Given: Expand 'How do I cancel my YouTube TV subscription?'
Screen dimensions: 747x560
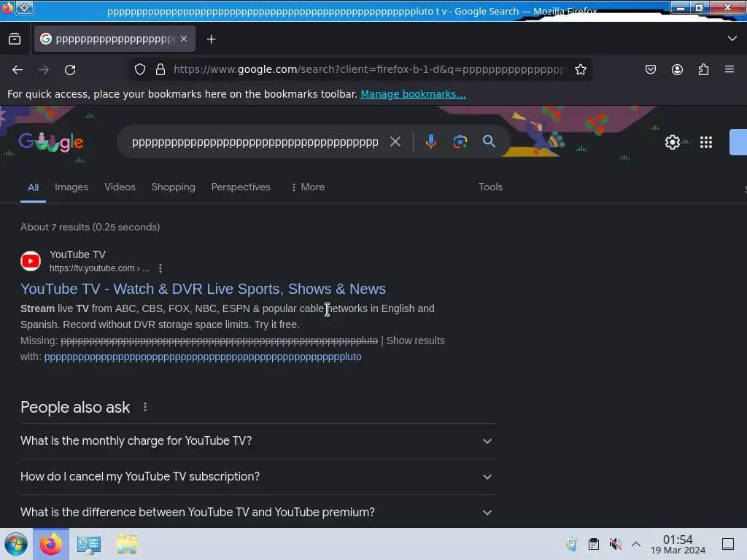Looking at the screenshot, I should click(258, 477).
